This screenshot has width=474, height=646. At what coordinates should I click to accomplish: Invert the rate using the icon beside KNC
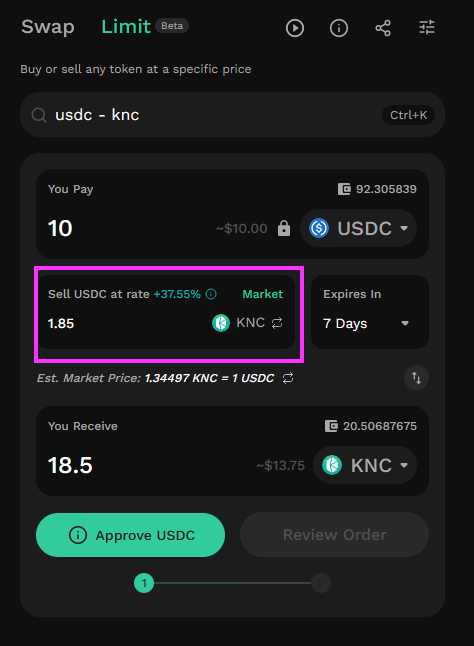(277, 323)
